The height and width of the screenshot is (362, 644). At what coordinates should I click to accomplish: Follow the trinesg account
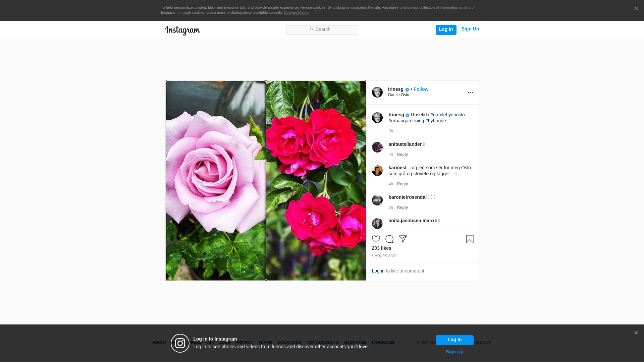[421, 89]
